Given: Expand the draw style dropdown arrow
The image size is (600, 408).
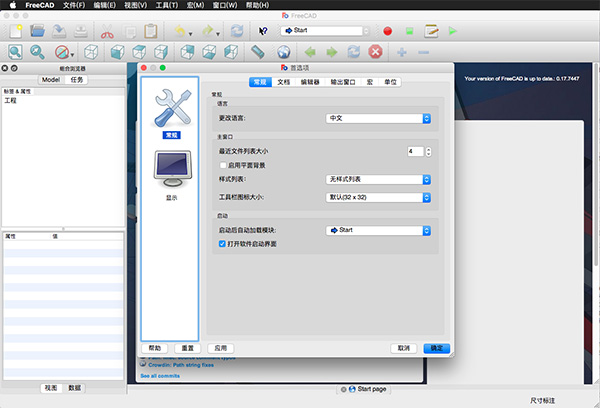Looking at the screenshot, I should 72,55.
